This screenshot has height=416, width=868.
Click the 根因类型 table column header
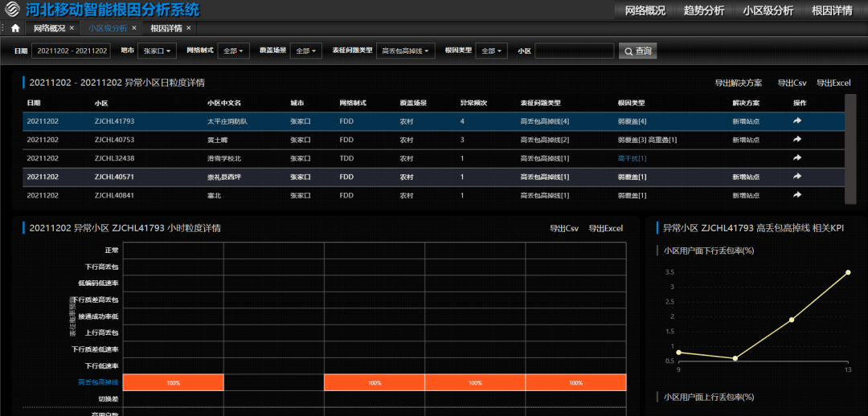click(x=631, y=103)
